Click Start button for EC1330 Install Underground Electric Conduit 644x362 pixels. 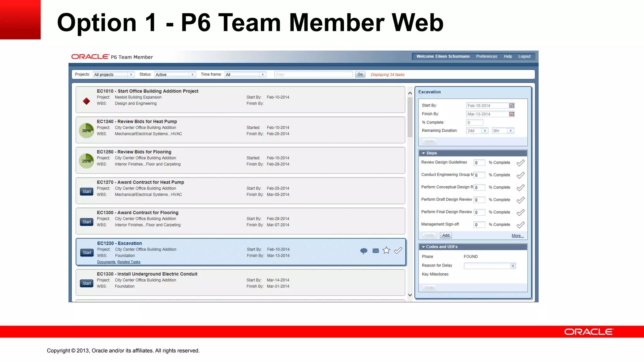click(86, 283)
